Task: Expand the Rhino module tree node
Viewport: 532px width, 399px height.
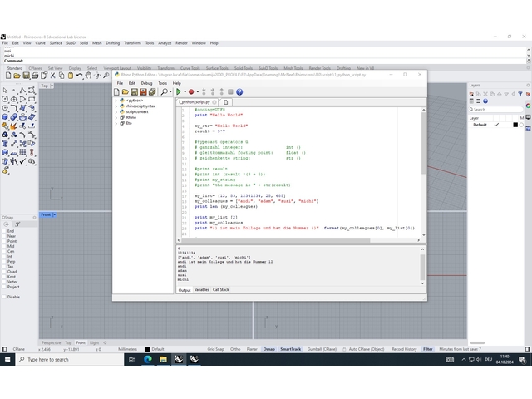Action: pos(116,117)
